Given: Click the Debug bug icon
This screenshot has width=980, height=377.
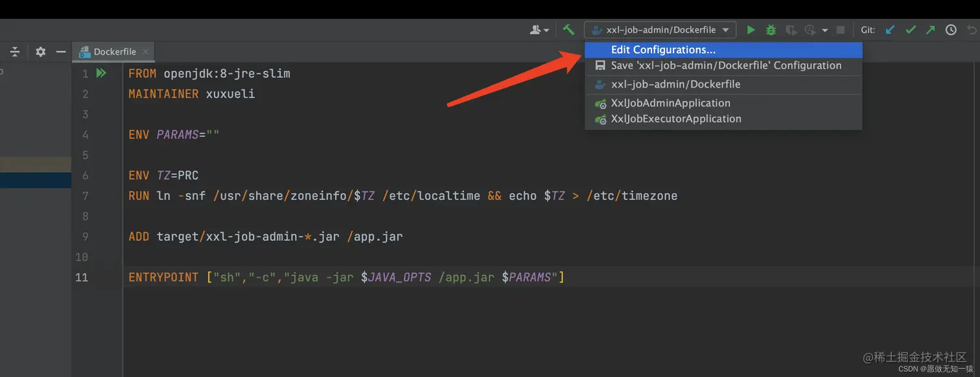Looking at the screenshot, I should (771, 30).
